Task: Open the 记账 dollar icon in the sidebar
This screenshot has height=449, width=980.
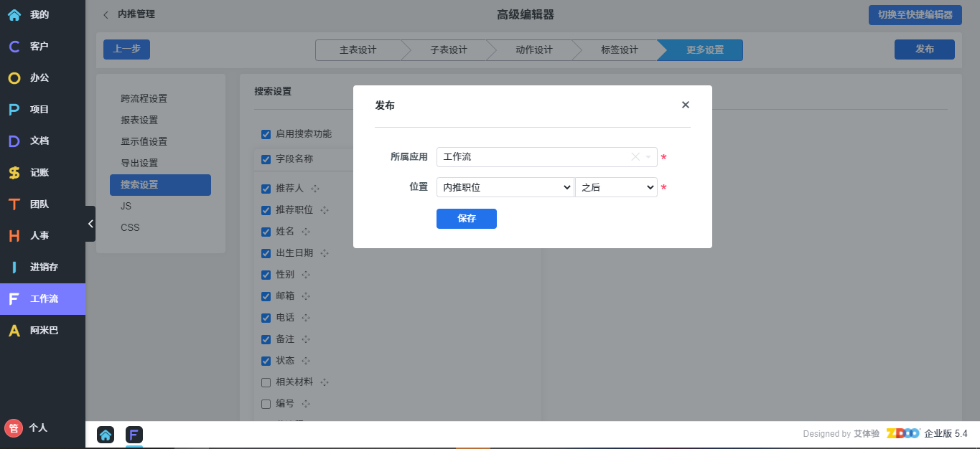Action: (14, 172)
